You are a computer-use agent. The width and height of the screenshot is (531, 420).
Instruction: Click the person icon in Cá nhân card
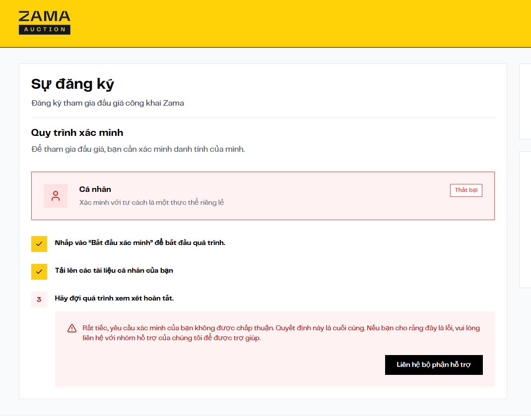click(x=56, y=195)
